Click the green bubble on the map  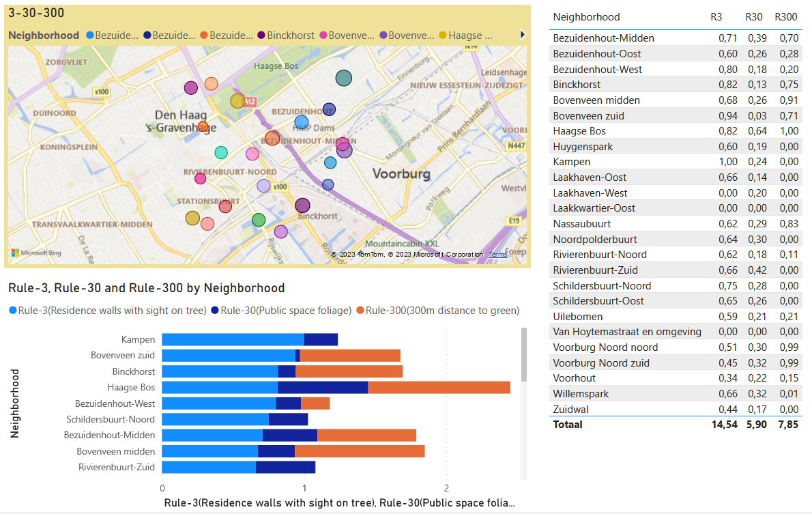[258, 220]
